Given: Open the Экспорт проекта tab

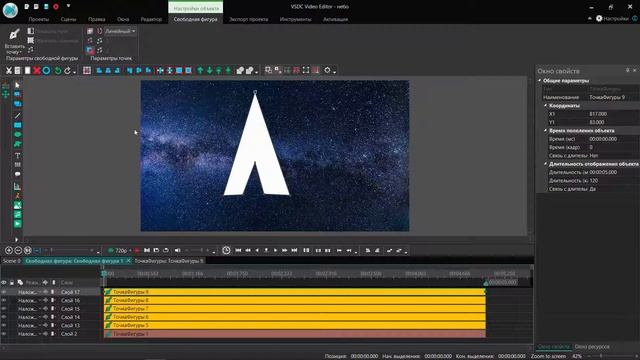Looking at the screenshot, I should [x=248, y=19].
